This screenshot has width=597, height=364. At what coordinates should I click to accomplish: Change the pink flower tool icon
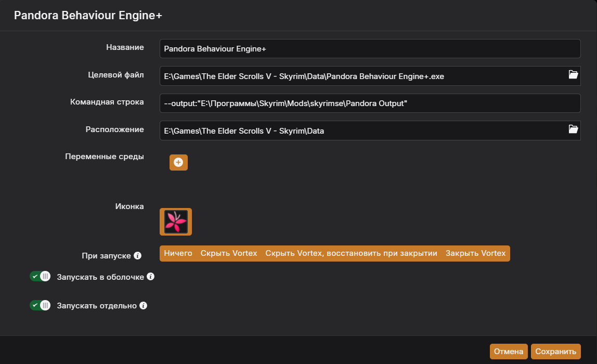(176, 222)
